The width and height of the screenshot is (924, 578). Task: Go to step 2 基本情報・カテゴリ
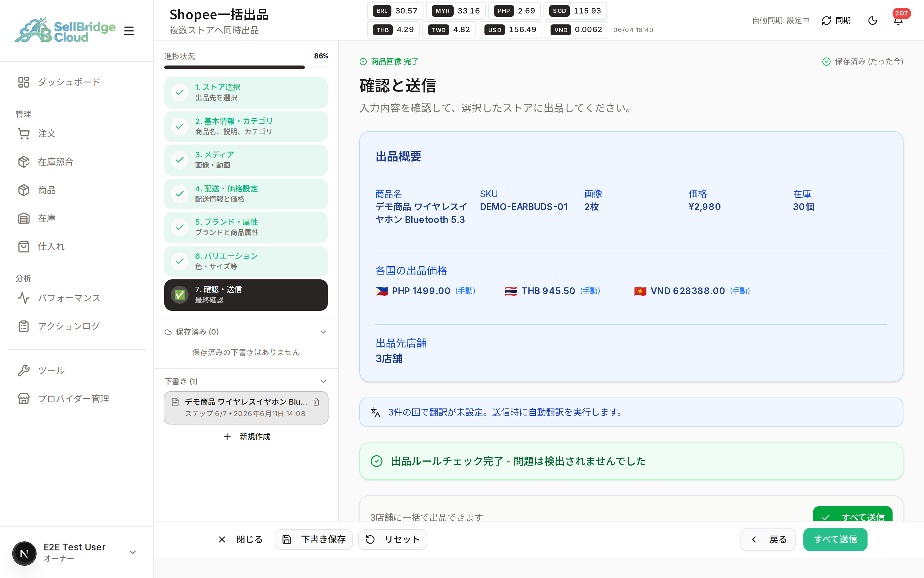click(x=246, y=126)
